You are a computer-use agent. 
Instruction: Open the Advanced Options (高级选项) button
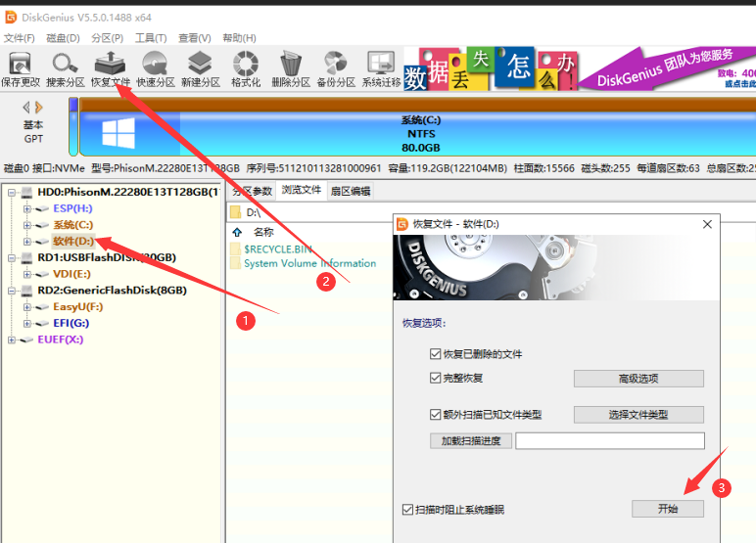point(638,379)
